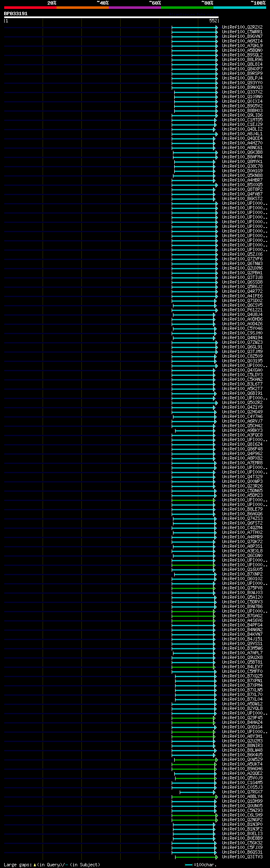
Task: Click the white query sequence bar
Action: pos(111,17)
